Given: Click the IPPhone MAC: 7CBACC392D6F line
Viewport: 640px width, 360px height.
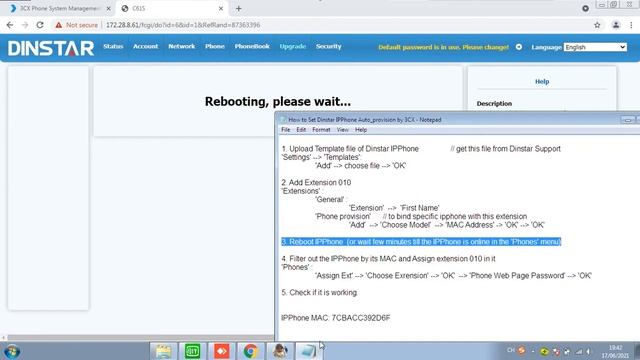Looking at the screenshot, I should tap(336, 318).
